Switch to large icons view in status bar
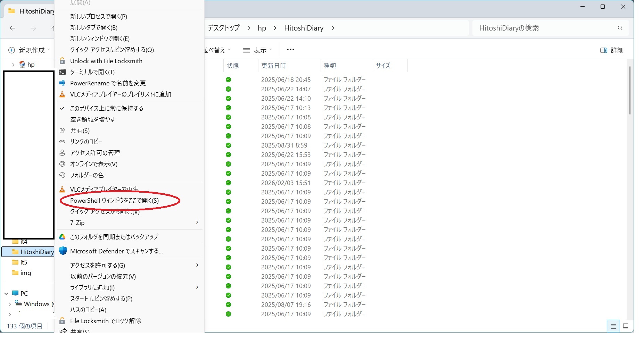The height and width of the screenshot is (344, 644). pyautogui.click(x=626, y=326)
